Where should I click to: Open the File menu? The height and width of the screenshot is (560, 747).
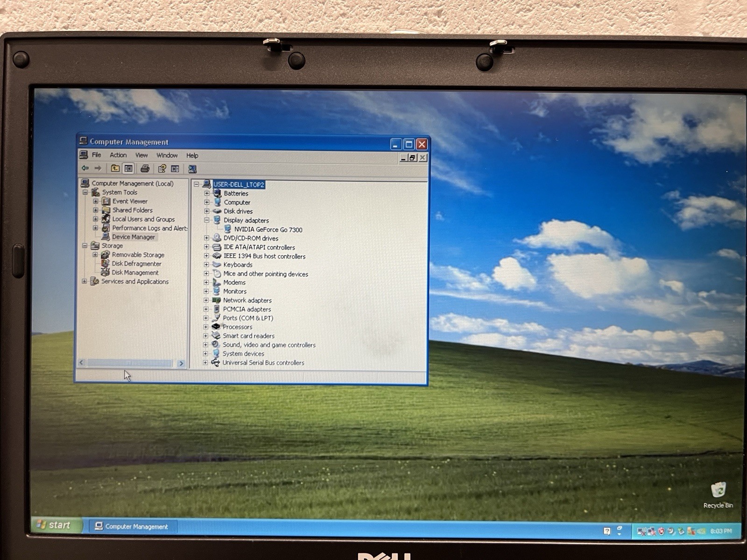coord(97,155)
